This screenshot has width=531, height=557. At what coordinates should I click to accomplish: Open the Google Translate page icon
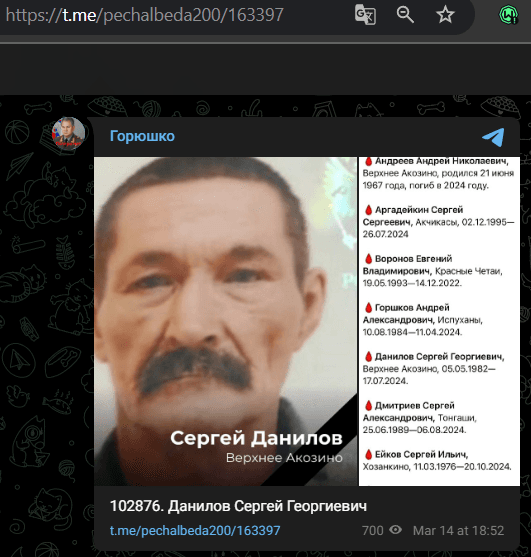click(x=365, y=15)
